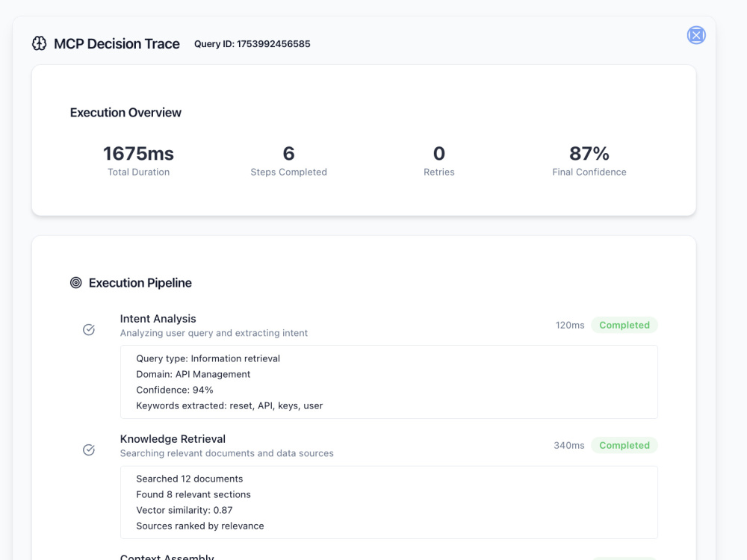Click the 340ms duration for Knowledge Retrieval
The height and width of the screenshot is (560, 747).
pyautogui.click(x=568, y=445)
